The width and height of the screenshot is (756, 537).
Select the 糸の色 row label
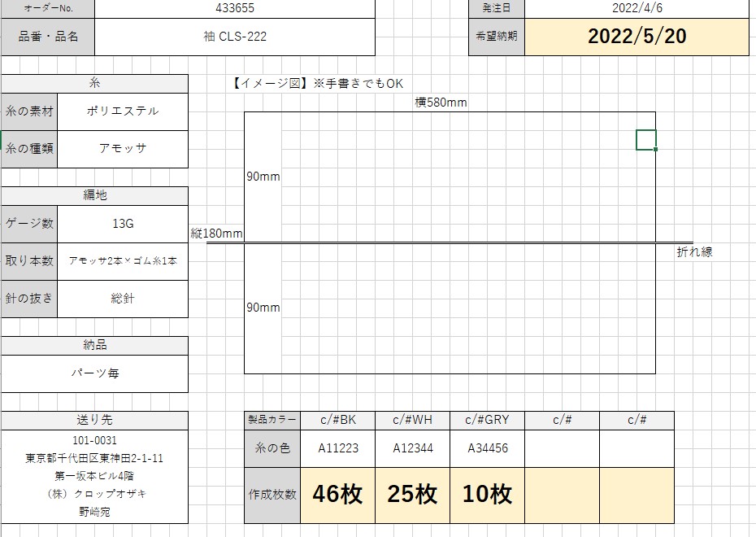(x=272, y=448)
